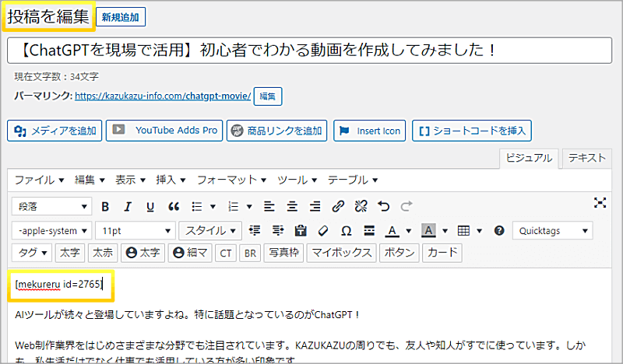Click Insert Icon button
This screenshot has width=623, height=364.
pos(369,131)
